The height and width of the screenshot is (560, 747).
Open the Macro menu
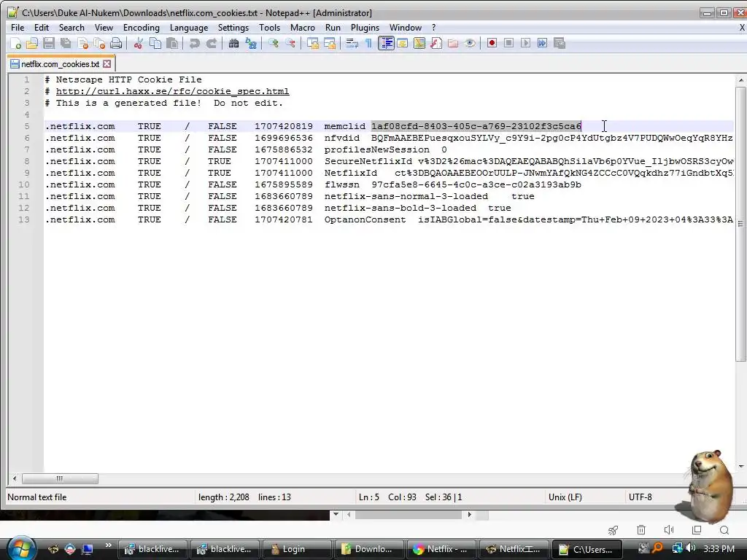(303, 28)
